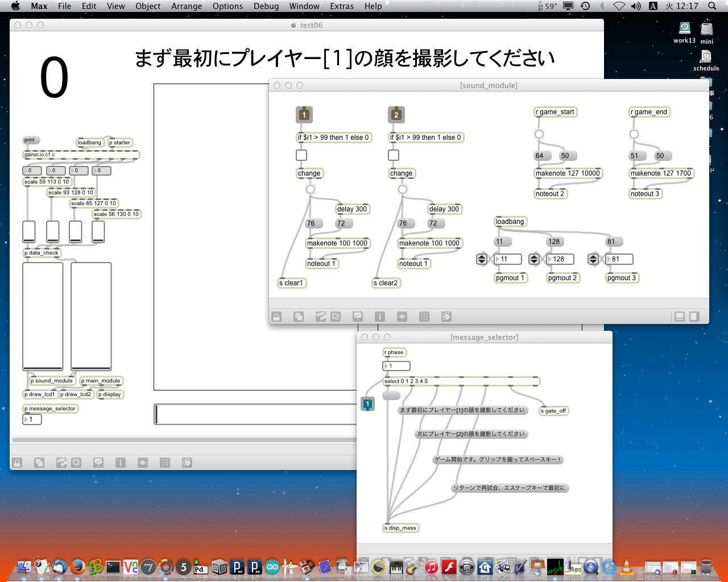Click up/down stepper beside number box 81
This screenshot has height=582, width=728.
pyautogui.click(x=593, y=259)
